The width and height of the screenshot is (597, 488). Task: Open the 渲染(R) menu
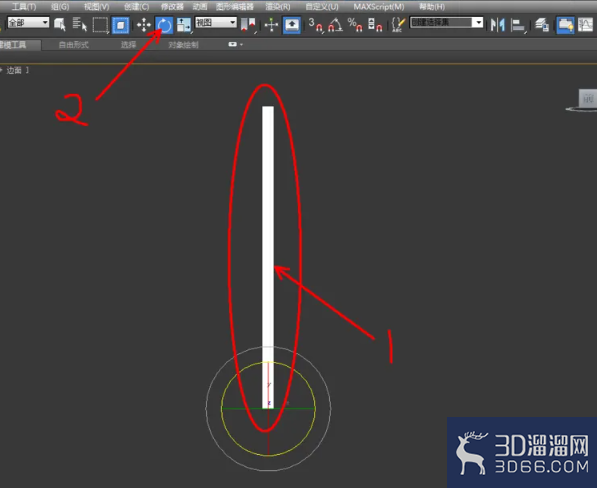pos(278,6)
